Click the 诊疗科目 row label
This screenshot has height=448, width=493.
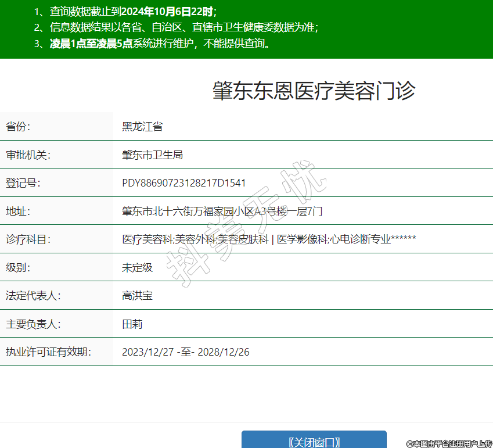pos(28,239)
